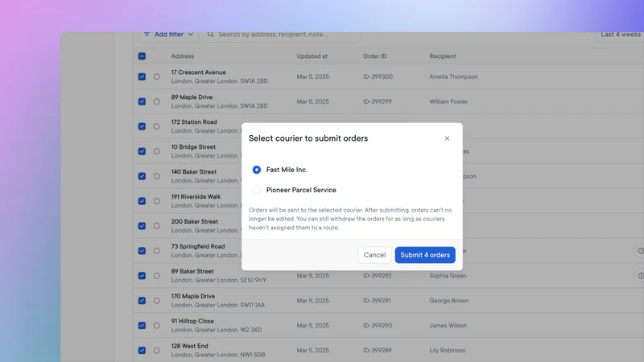The height and width of the screenshot is (362, 644).
Task: Select Pioneer Parcel Service courier
Action: (x=257, y=190)
